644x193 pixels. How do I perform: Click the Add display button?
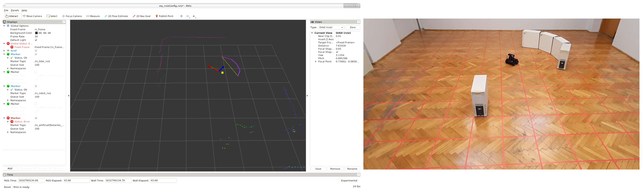[x=10, y=169]
